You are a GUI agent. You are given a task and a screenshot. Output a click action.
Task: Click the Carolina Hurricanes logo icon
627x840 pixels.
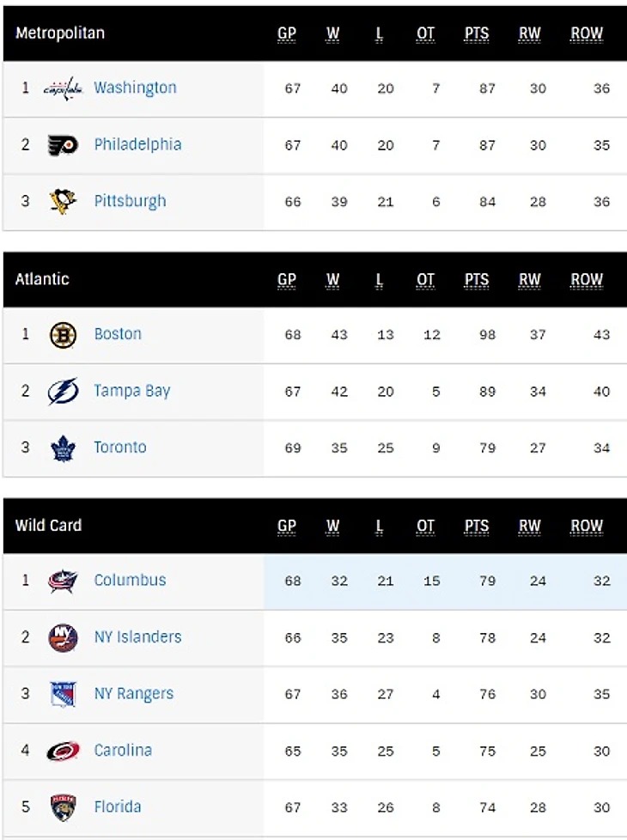pos(63,751)
